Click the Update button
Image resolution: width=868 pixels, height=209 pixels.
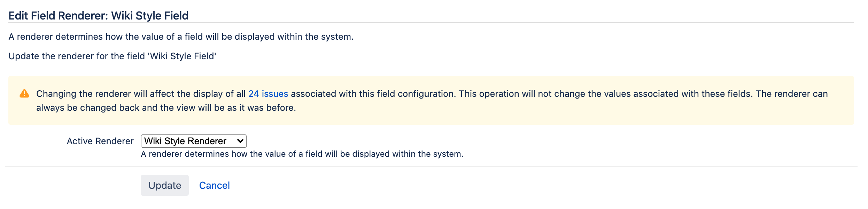click(165, 185)
